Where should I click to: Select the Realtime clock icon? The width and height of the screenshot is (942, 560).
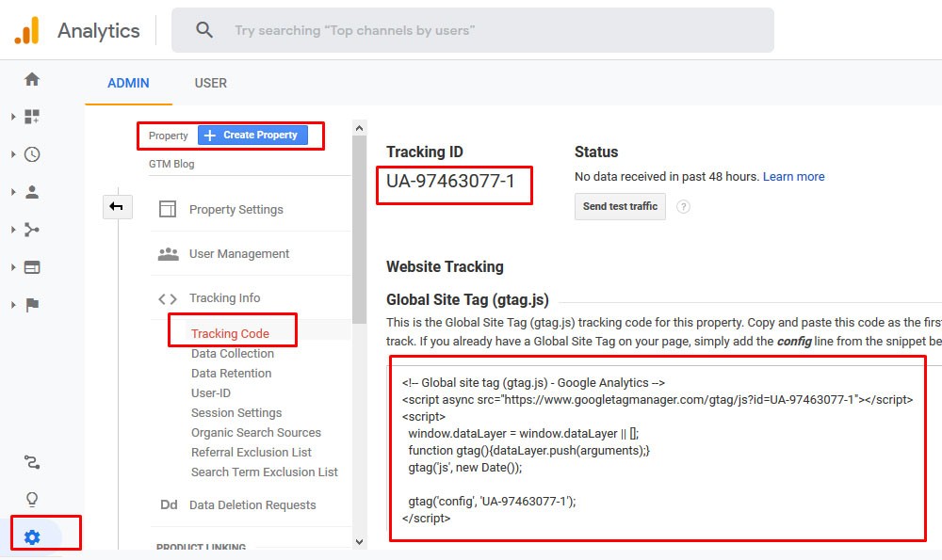pos(32,153)
